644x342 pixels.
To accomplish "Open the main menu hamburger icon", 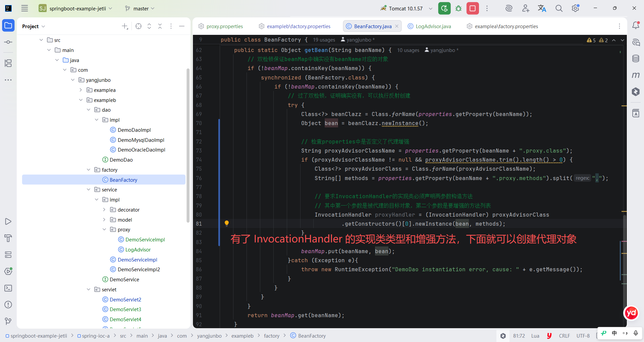I will (24, 8).
